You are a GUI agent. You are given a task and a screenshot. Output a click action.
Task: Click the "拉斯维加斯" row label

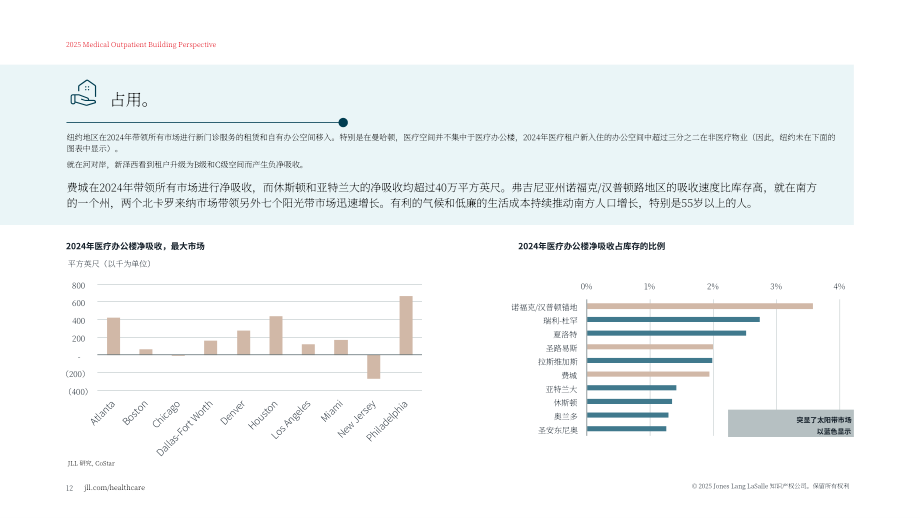[558, 362]
